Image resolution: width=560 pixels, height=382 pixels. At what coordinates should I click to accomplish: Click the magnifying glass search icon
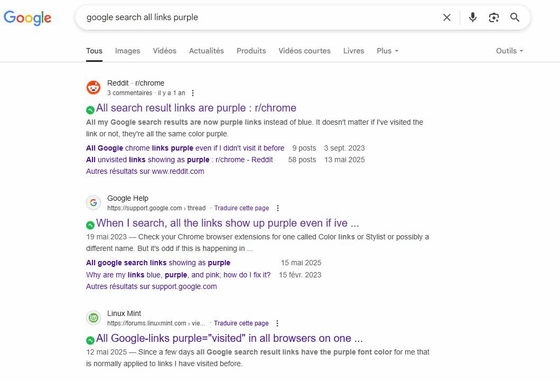(x=515, y=17)
